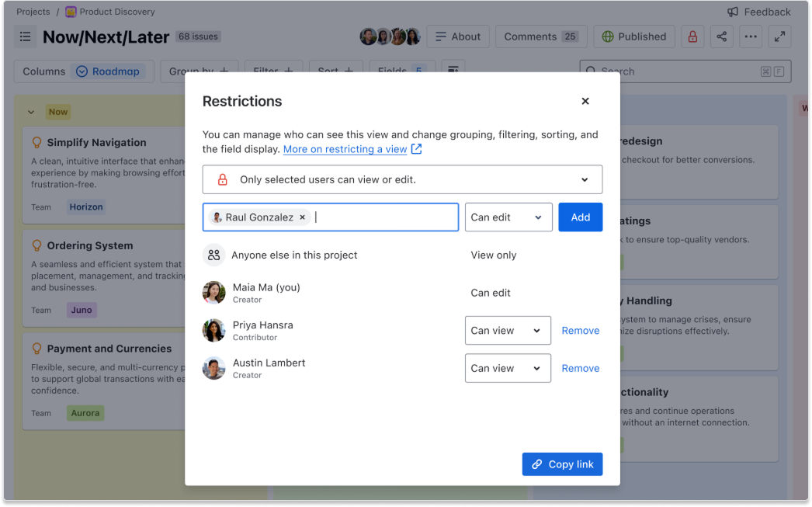Switch to the About tab
Screen dimensions: 812x507
pos(459,36)
